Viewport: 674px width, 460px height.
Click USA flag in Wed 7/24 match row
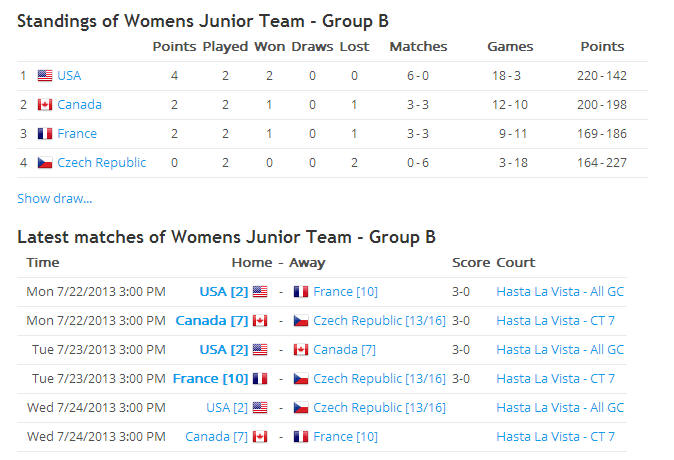pyautogui.click(x=260, y=408)
